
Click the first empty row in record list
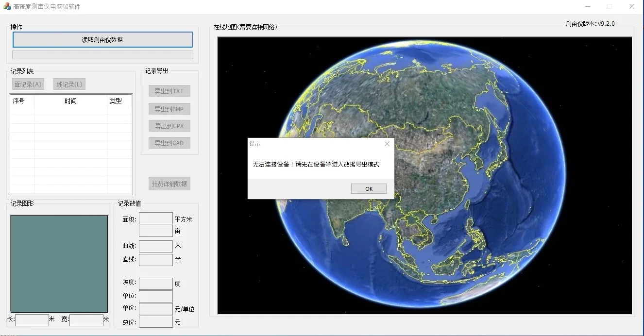point(71,111)
